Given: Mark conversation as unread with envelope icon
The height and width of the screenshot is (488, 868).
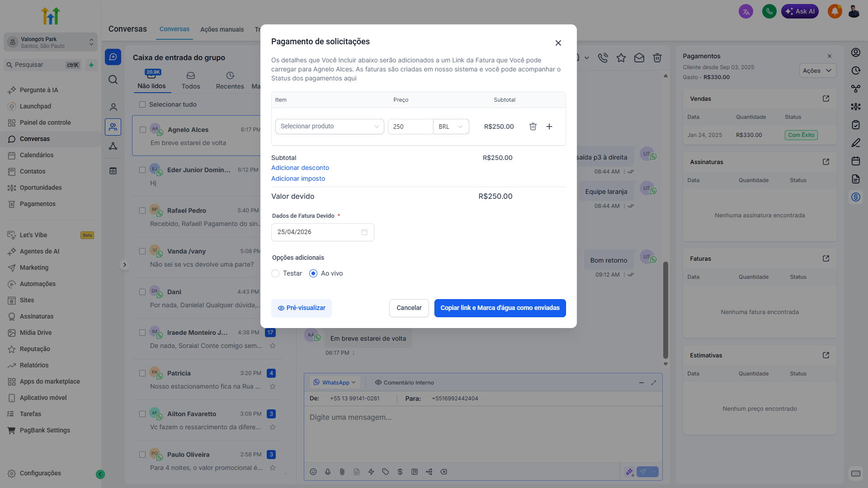Looking at the screenshot, I should [639, 58].
